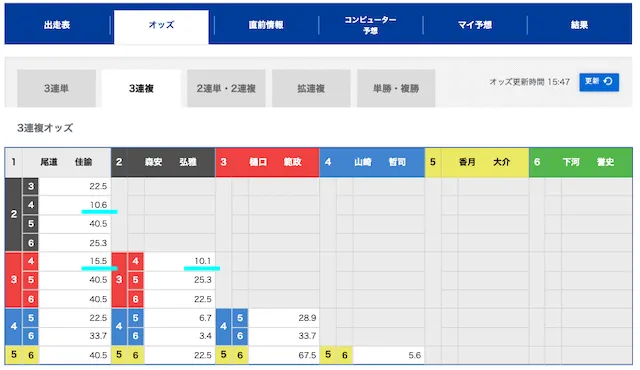Go to the マイ予想 tab
This screenshot has height=370, width=640.
(475, 25)
